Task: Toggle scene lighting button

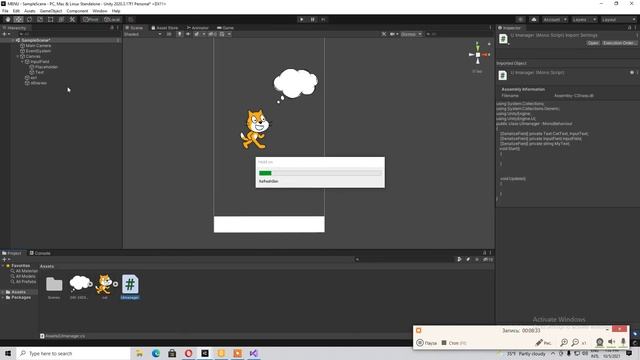Action: [179, 34]
